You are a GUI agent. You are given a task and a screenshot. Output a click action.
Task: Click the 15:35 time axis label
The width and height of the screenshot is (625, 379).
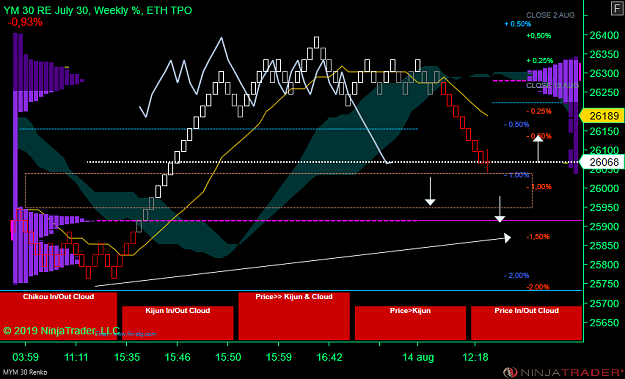click(x=127, y=357)
